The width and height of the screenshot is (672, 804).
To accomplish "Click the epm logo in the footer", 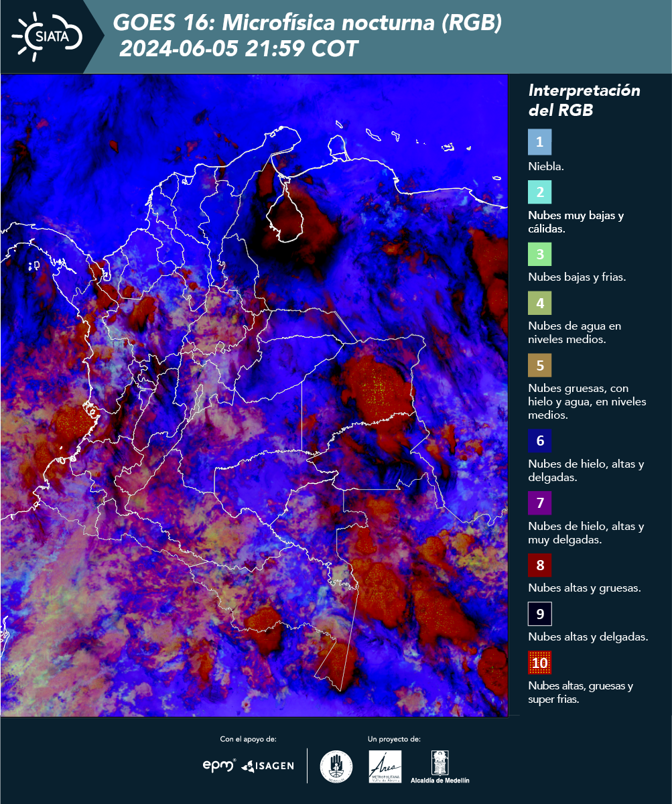I will [x=219, y=765].
